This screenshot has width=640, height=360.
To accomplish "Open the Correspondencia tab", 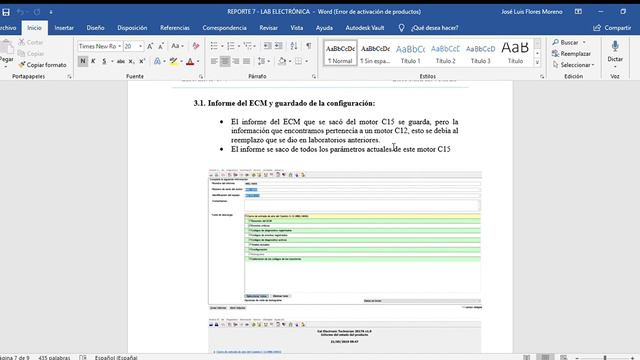I will (224, 28).
